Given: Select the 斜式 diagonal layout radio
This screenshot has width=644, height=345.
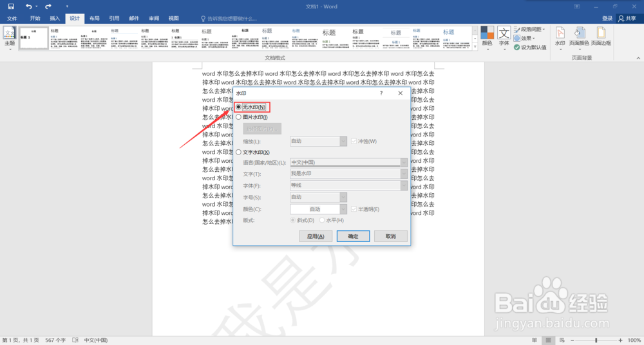Looking at the screenshot, I should pos(293,221).
